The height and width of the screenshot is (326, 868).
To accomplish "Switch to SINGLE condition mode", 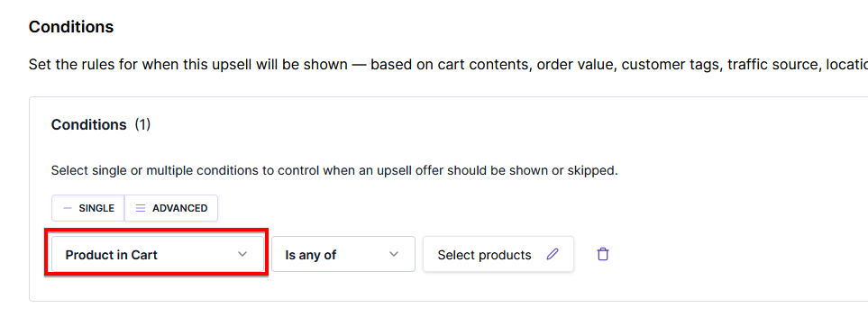I will pyautogui.click(x=88, y=208).
